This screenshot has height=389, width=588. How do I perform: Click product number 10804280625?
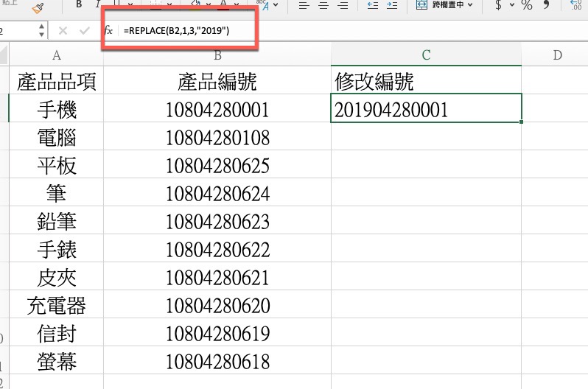coord(217,164)
